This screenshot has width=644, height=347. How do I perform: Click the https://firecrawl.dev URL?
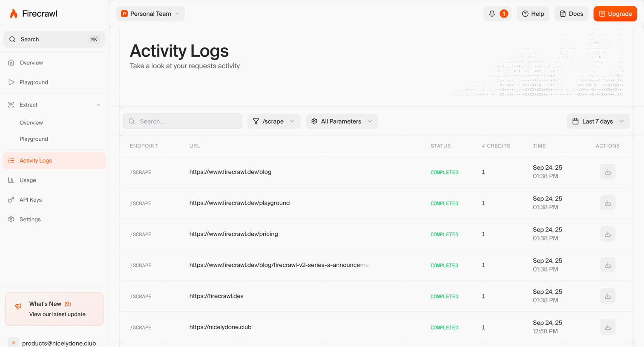click(216, 296)
